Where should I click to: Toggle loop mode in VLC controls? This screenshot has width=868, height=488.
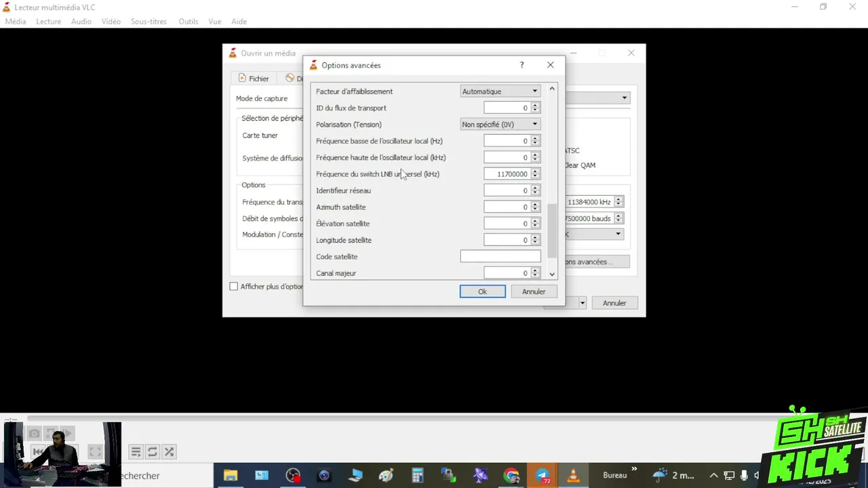[153, 451]
